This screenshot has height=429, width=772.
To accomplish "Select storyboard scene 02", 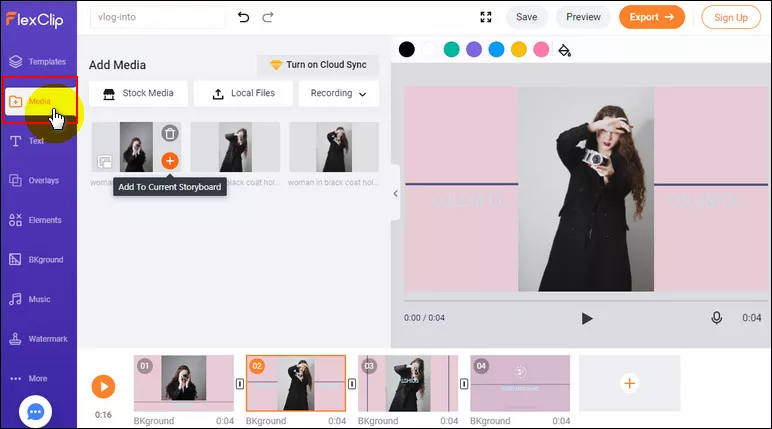I will click(296, 383).
